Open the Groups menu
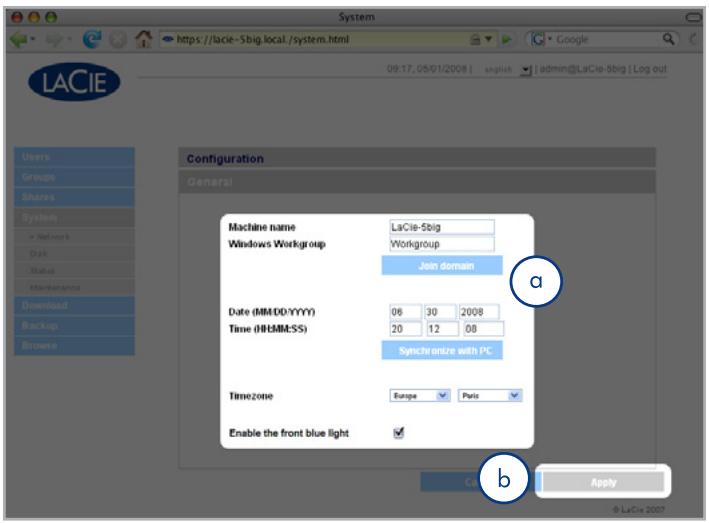 point(74,177)
